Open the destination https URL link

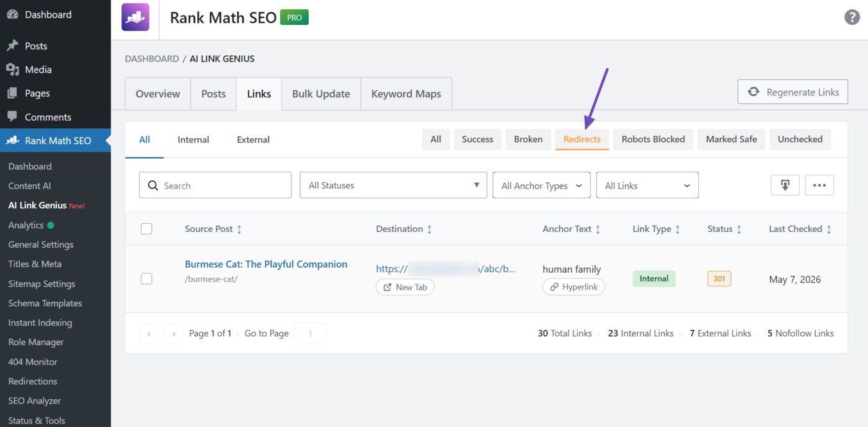coord(446,269)
